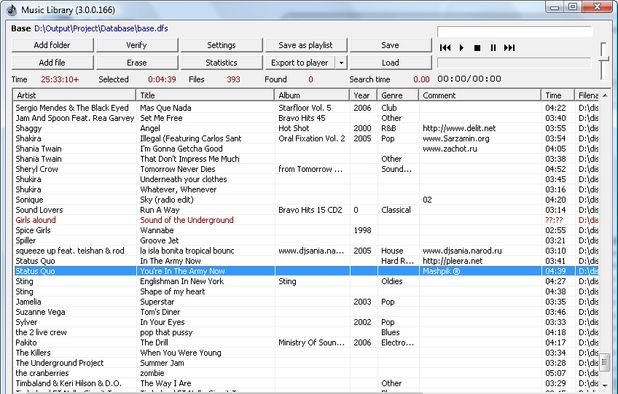
Task: Open the Export to player dropdown arrow
Action: tap(341, 63)
